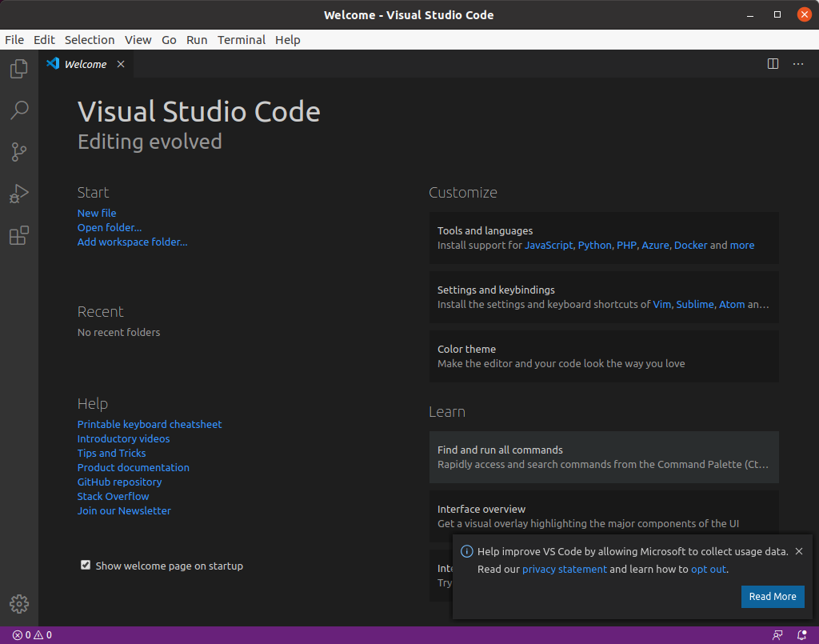Open the Explorer sidebar icon
819x644 pixels.
point(18,69)
